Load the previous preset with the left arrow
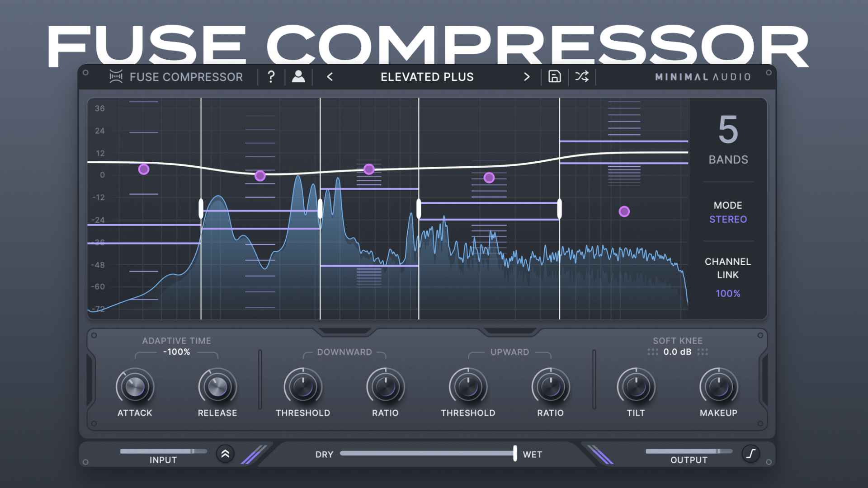 (x=330, y=77)
